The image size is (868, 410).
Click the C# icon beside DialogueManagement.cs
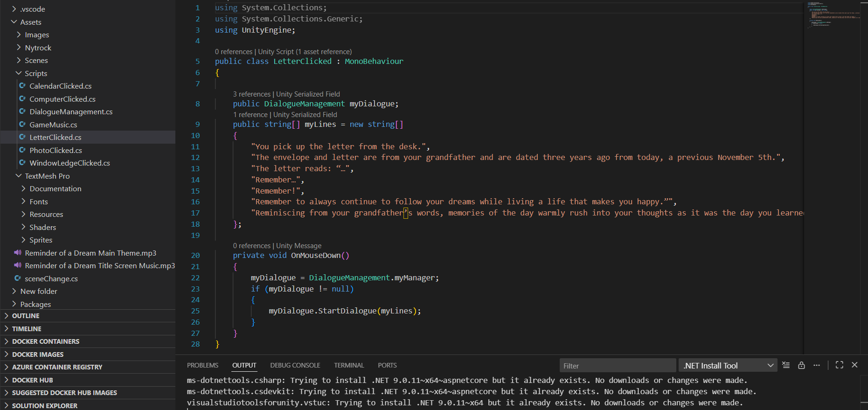22,111
